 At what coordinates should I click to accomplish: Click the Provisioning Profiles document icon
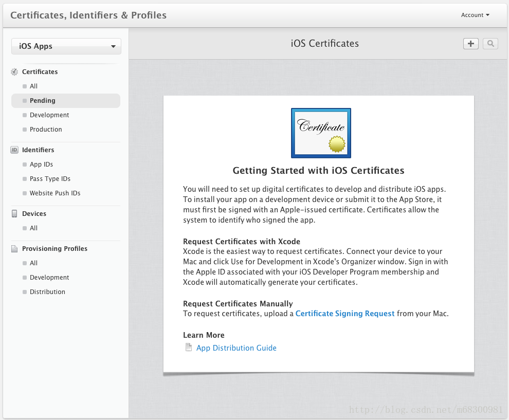[x=14, y=249]
